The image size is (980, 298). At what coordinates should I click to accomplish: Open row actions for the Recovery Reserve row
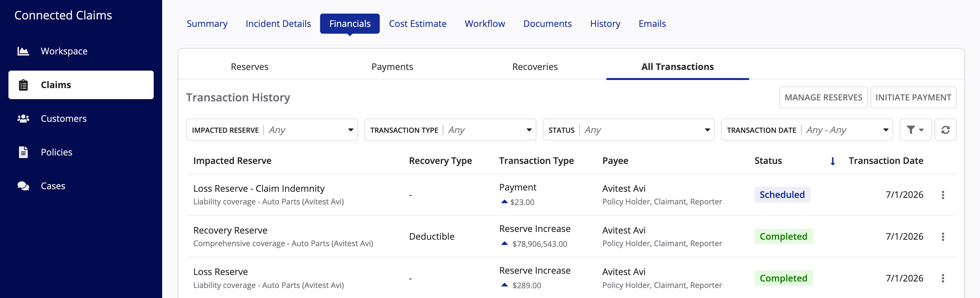[943, 237]
